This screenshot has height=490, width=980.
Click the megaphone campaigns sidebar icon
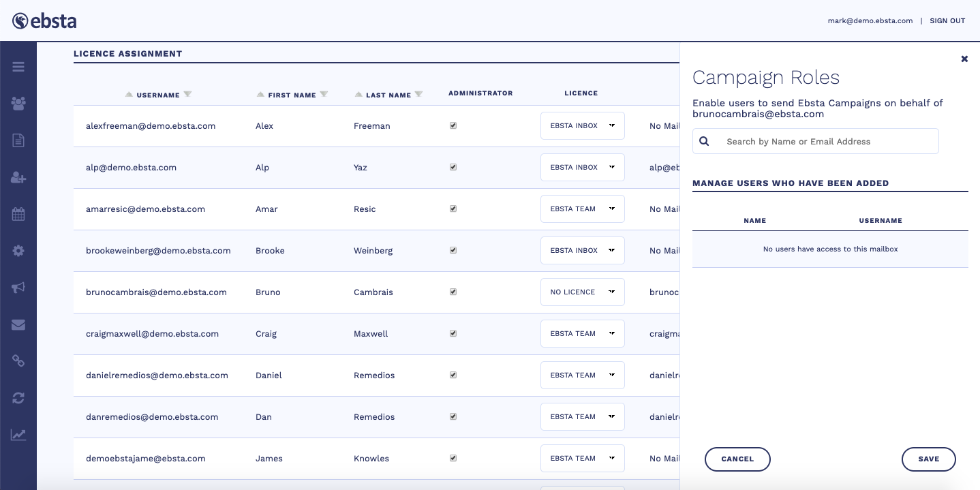[18, 288]
